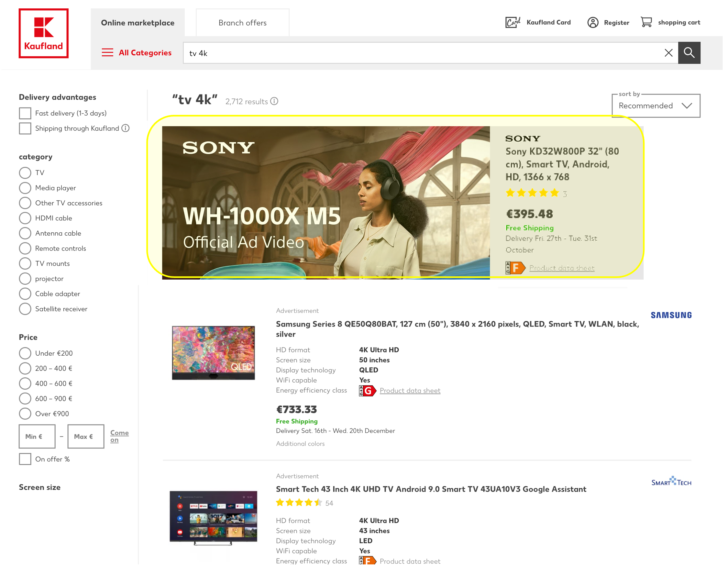Click the info icon next to 2,712 results
Image resolution: width=728 pixels, height=565 pixels.
(274, 101)
